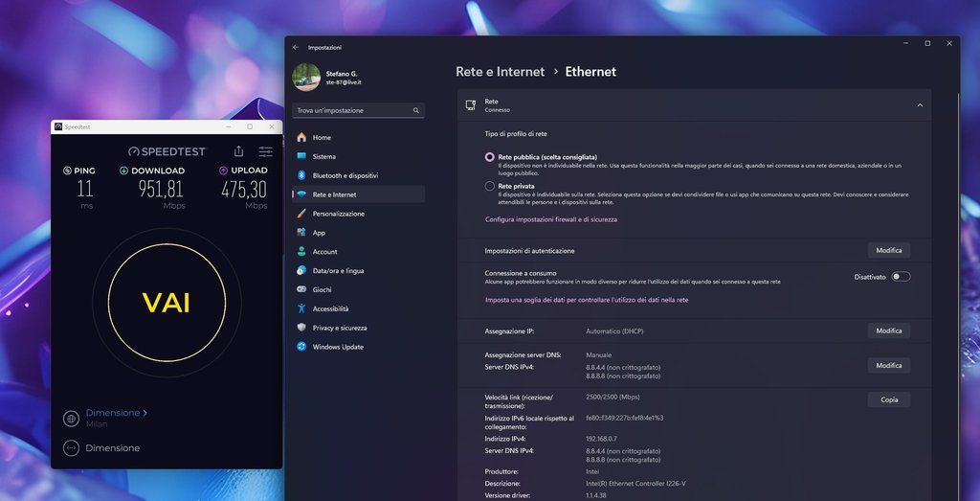Click the 2500/2500 (Mbps) link speed value
The height and width of the screenshot is (501, 980).
(612, 398)
